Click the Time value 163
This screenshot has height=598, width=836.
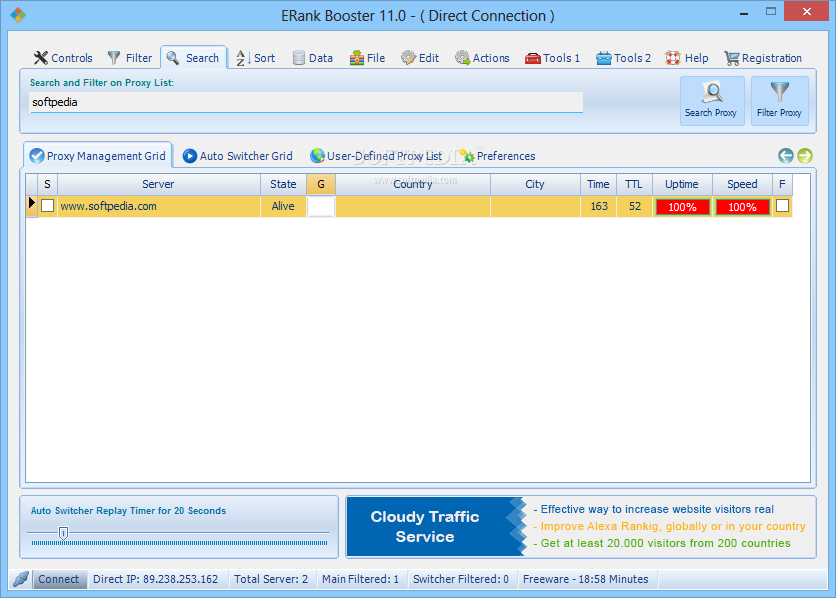pyautogui.click(x=598, y=206)
